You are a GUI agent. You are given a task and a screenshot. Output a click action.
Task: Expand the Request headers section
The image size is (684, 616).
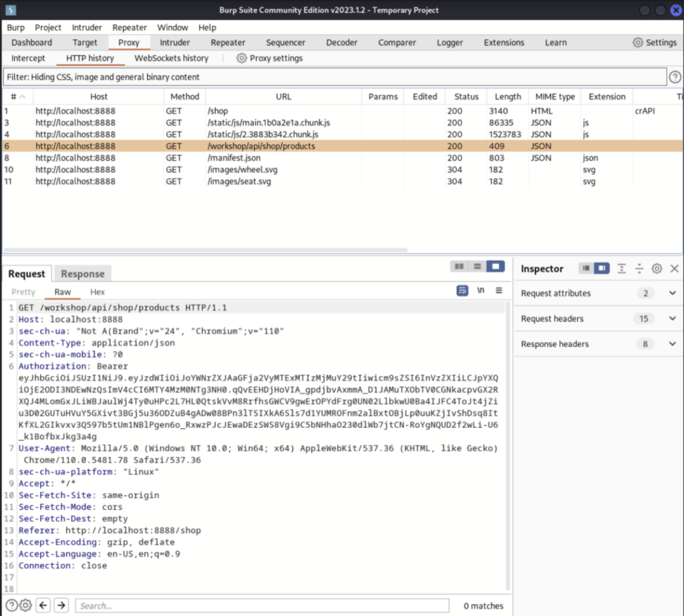[672, 319]
